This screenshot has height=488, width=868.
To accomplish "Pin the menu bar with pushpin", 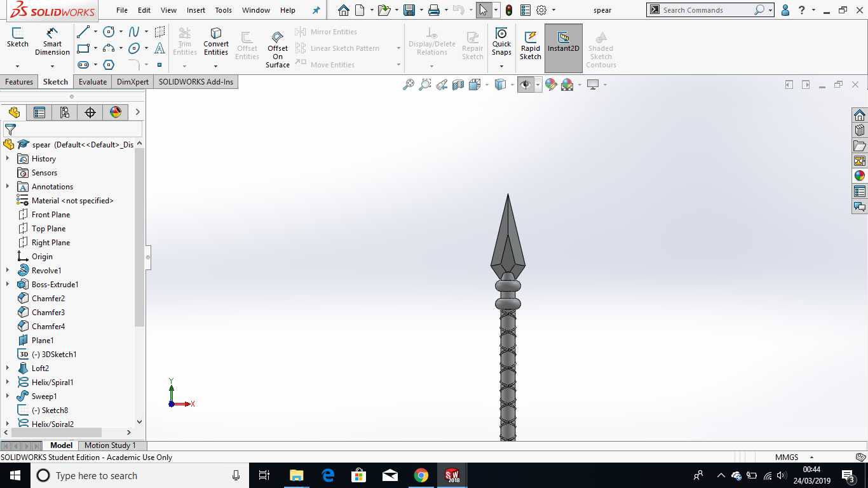I will (x=316, y=10).
